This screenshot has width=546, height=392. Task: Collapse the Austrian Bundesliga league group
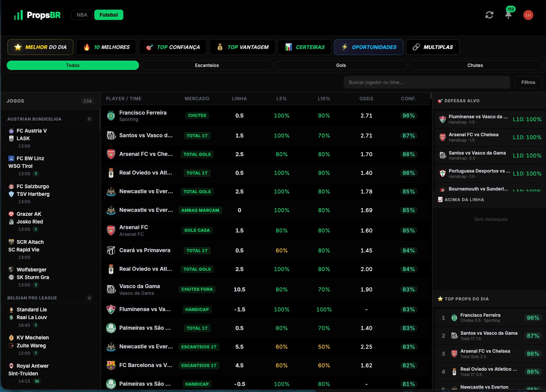pyautogui.click(x=34, y=119)
